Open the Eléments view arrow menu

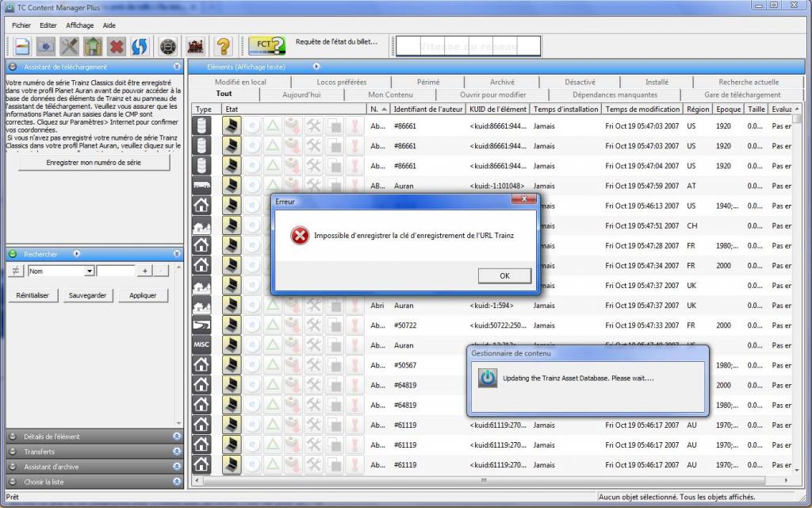[x=316, y=67]
